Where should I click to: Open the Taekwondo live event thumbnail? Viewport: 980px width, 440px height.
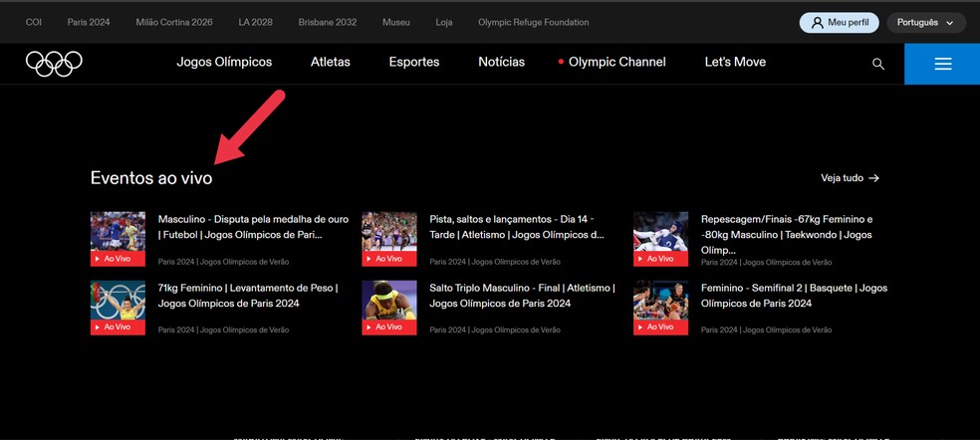[x=660, y=239]
